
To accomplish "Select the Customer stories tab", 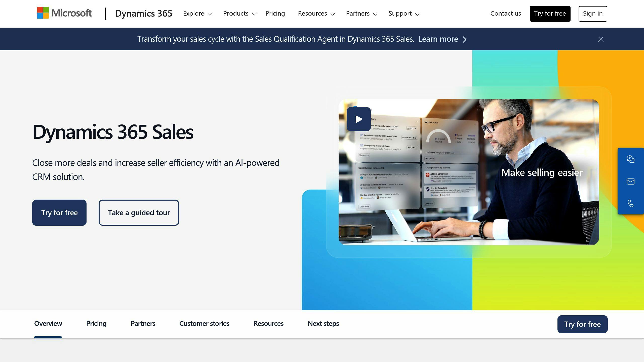I will 204,324.
